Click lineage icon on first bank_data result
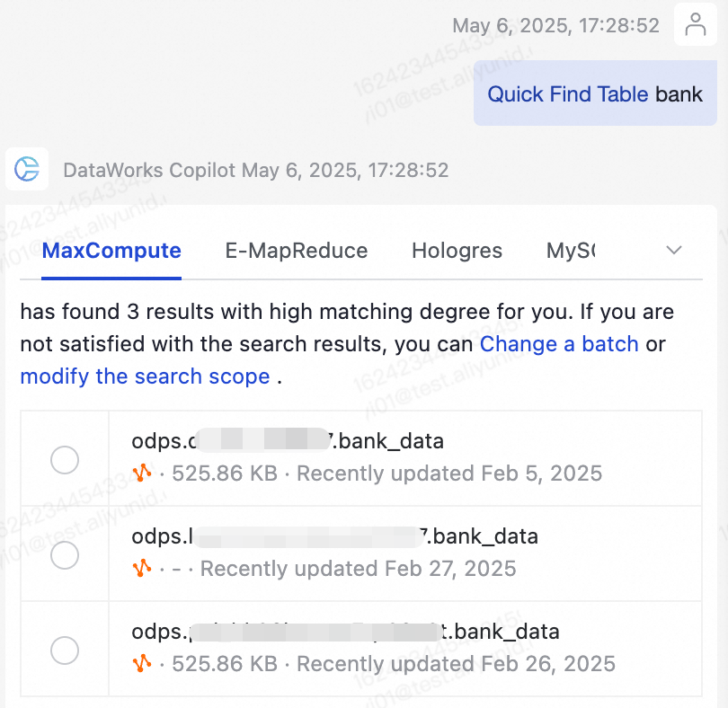 [141, 473]
